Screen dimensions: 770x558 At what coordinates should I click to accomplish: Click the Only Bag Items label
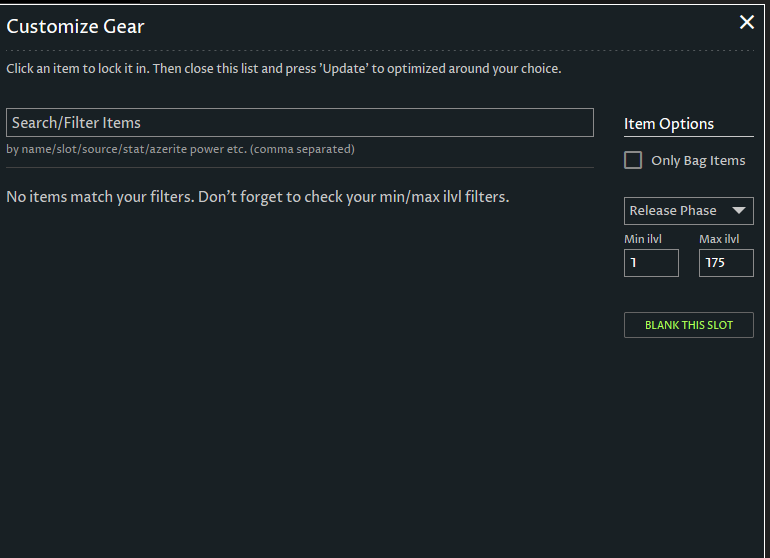point(697,160)
